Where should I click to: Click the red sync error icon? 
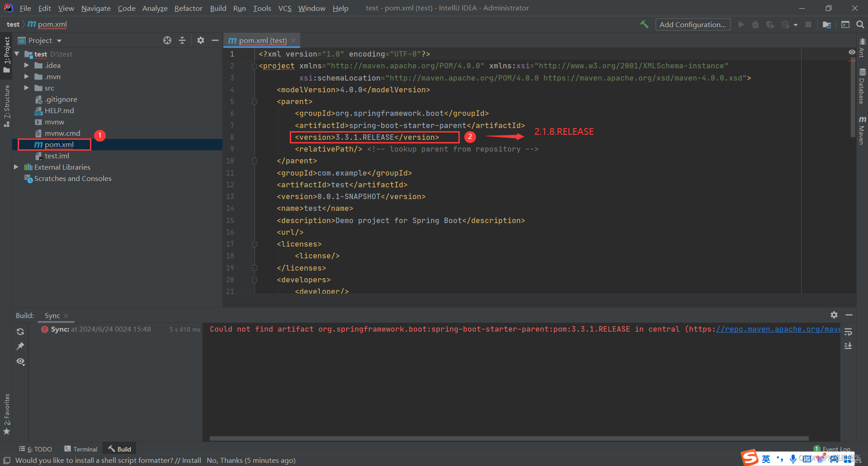point(45,329)
